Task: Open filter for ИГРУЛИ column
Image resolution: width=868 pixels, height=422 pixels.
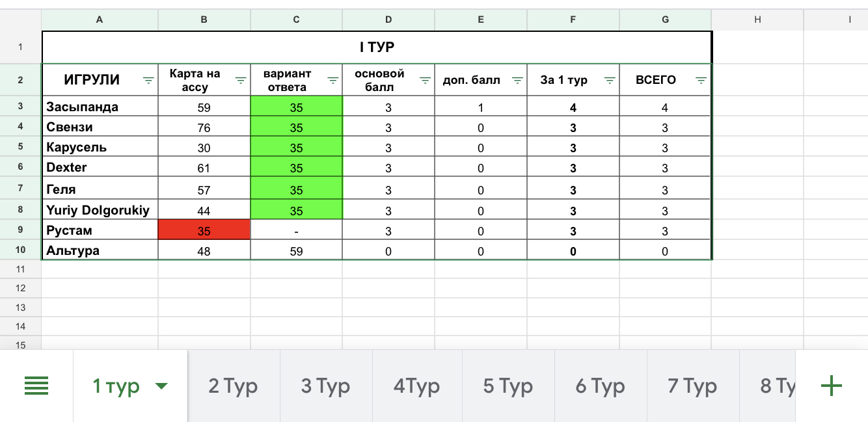Action: tap(148, 81)
